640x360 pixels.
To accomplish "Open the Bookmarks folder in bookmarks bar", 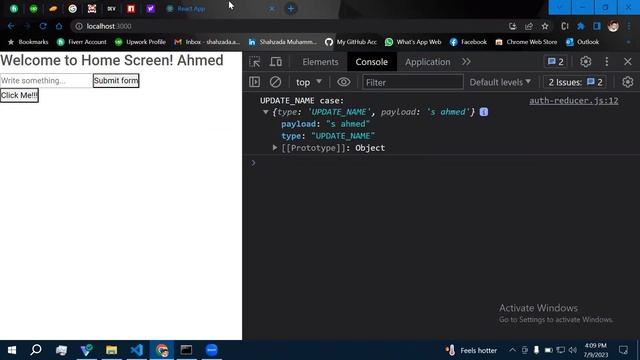I will point(28,42).
